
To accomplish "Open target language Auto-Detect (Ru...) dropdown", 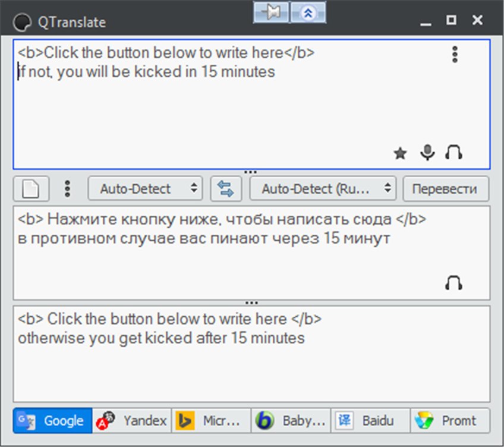I will (323, 189).
